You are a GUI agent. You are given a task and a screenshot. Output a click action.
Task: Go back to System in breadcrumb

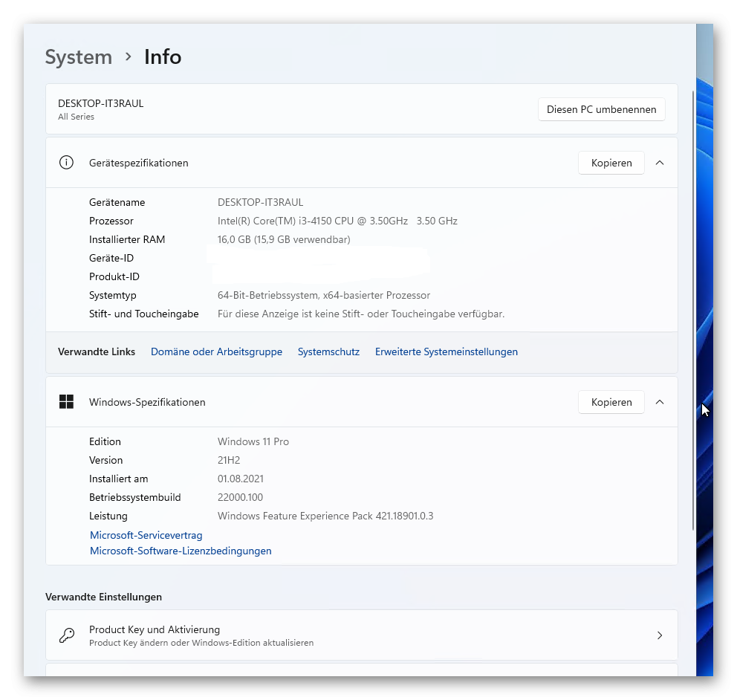coord(79,57)
